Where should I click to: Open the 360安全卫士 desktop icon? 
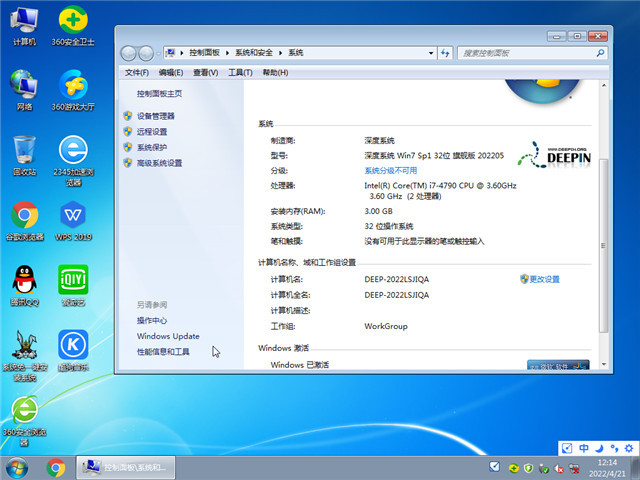click(x=73, y=27)
